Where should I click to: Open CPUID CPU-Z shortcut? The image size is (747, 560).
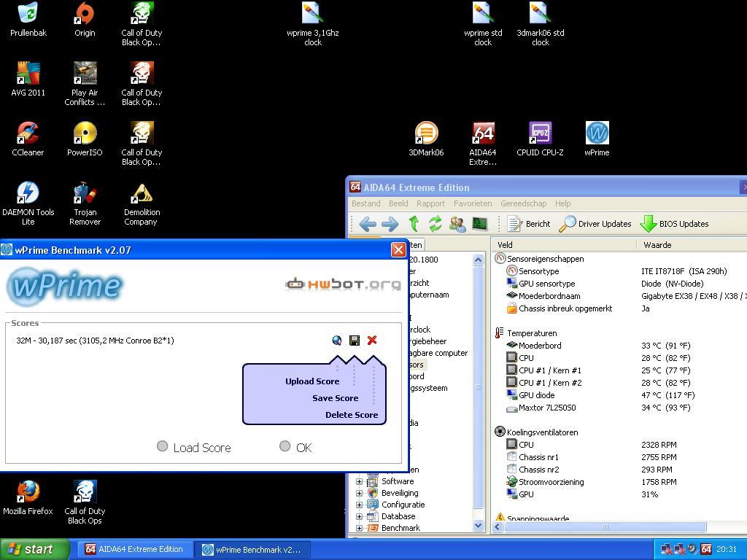pos(540,139)
